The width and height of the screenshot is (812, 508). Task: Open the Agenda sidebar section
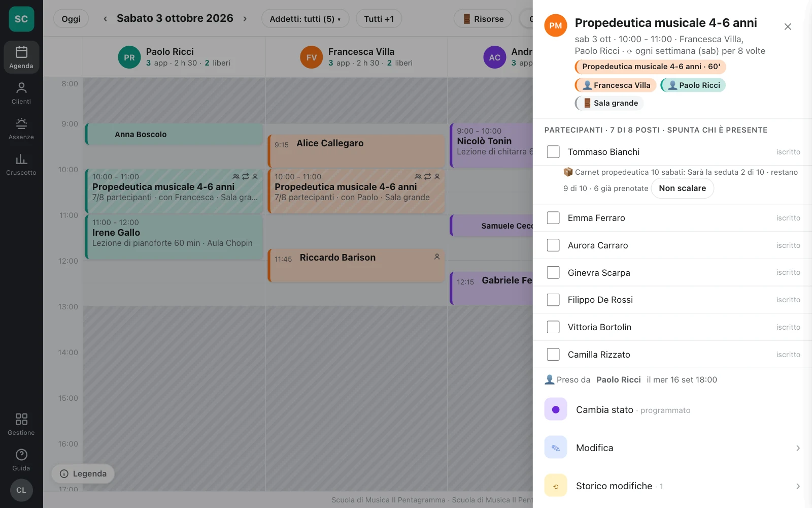pyautogui.click(x=21, y=57)
